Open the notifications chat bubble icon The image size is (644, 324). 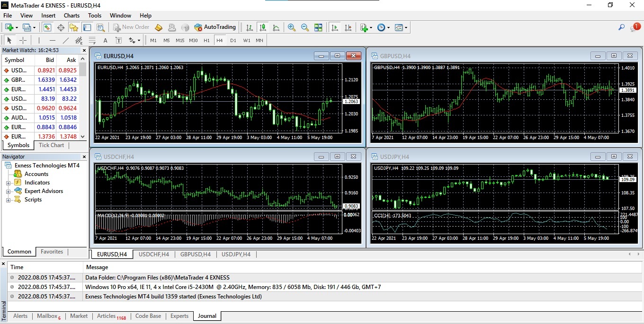[x=635, y=27]
